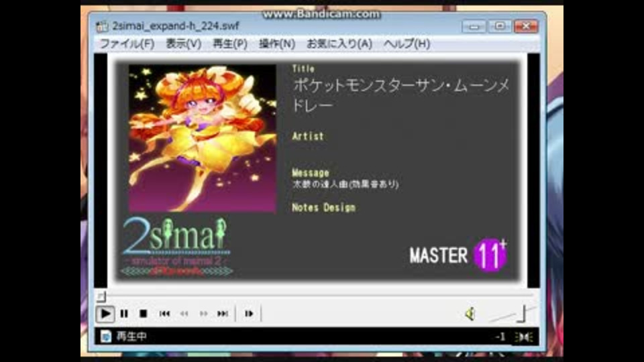This screenshot has height=362, width=644.
Task: Click the song cover art thumbnail
Action: pos(203,138)
